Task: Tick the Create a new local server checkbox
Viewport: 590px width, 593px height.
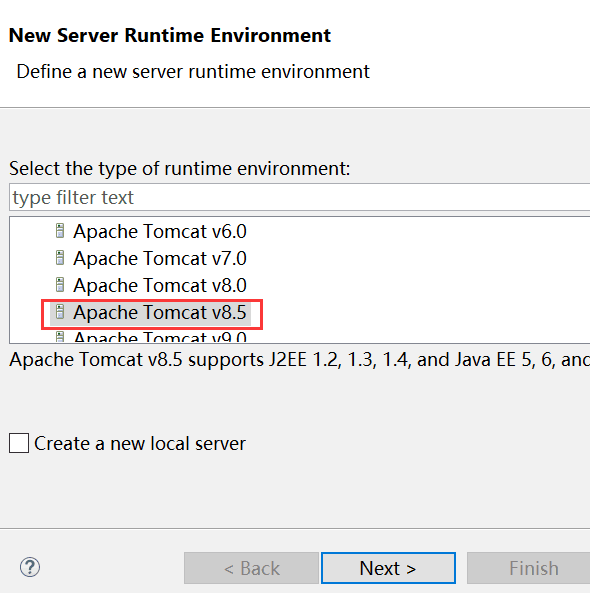Action: point(19,443)
